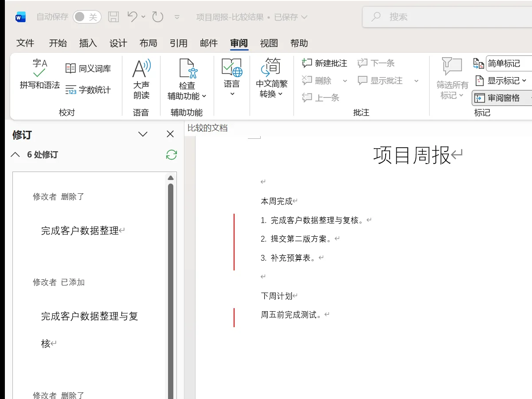Open the 同义词库 thesaurus
Image resolution: width=532 pixels, height=399 pixels.
(88, 68)
